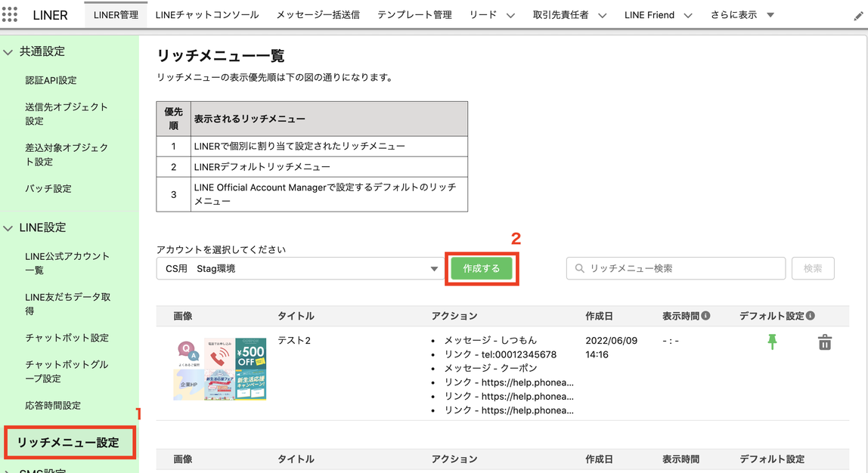Click the テスト2 title text
The height and width of the screenshot is (473, 868).
tap(293, 340)
